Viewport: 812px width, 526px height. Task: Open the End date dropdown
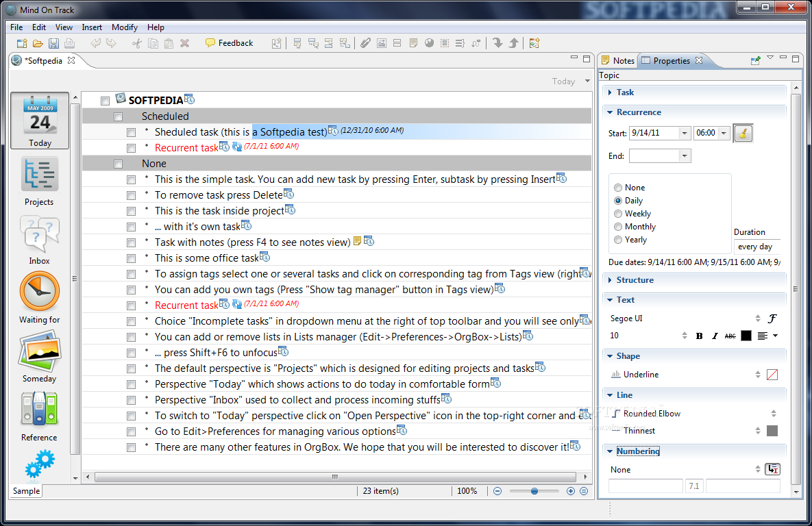pos(684,156)
